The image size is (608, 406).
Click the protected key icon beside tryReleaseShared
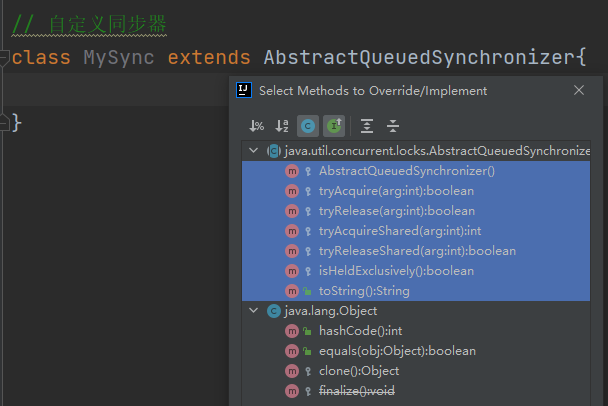coord(308,251)
